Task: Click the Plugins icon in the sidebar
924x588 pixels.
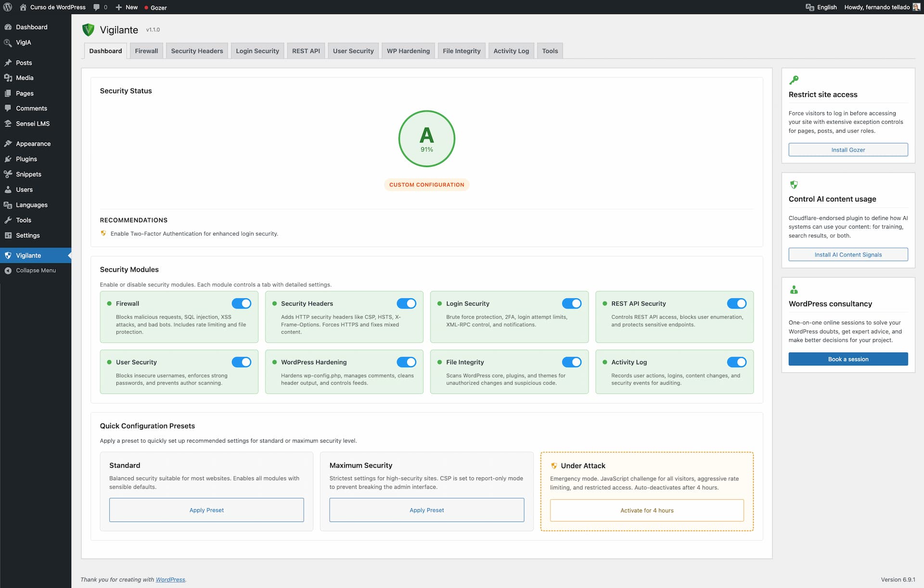Action: [9, 159]
